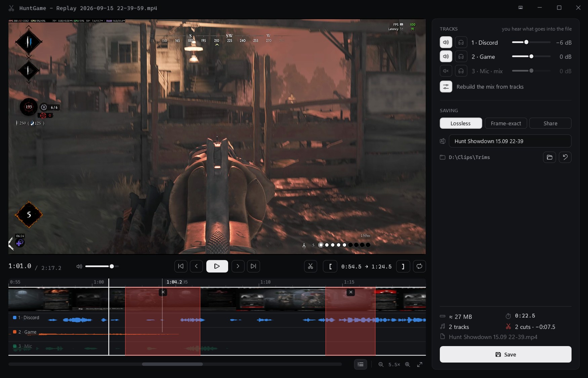Step forward one frame
This screenshot has height=378, width=588.
click(238, 266)
